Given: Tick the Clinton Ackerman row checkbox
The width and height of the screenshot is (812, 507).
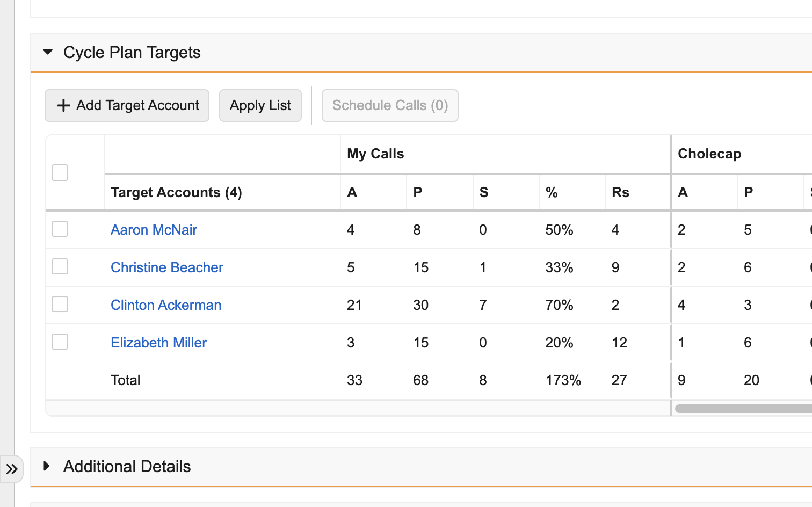Looking at the screenshot, I should pyautogui.click(x=60, y=305).
